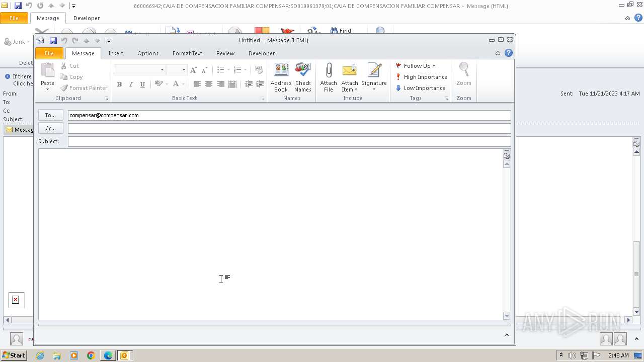This screenshot has height=362, width=644.
Task: Toggle High Importance tag
Action: [x=421, y=77]
